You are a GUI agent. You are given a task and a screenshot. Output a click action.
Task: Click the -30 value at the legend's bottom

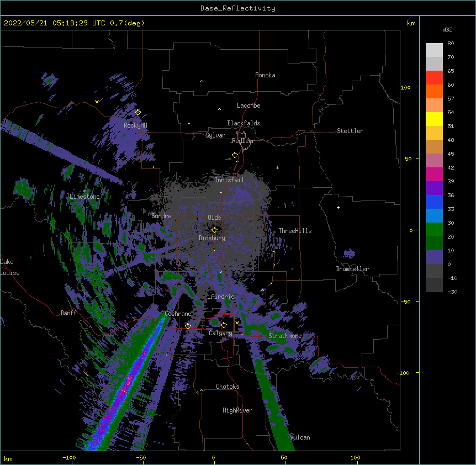click(x=452, y=292)
